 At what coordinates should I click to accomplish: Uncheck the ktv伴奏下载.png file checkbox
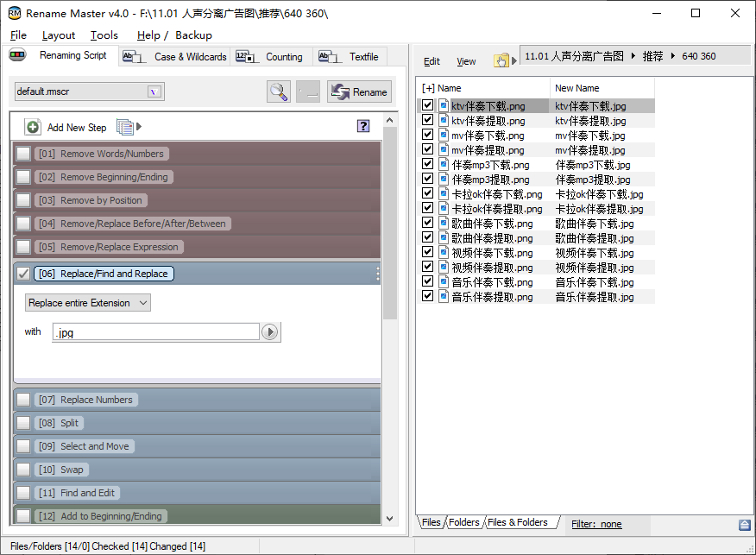tap(427, 106)
